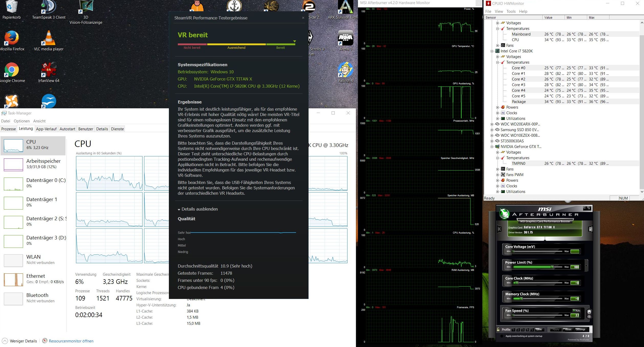644x347 pixels.
Task: Click the Kombustor K icon in Afterburner
Action: (499, 229)
